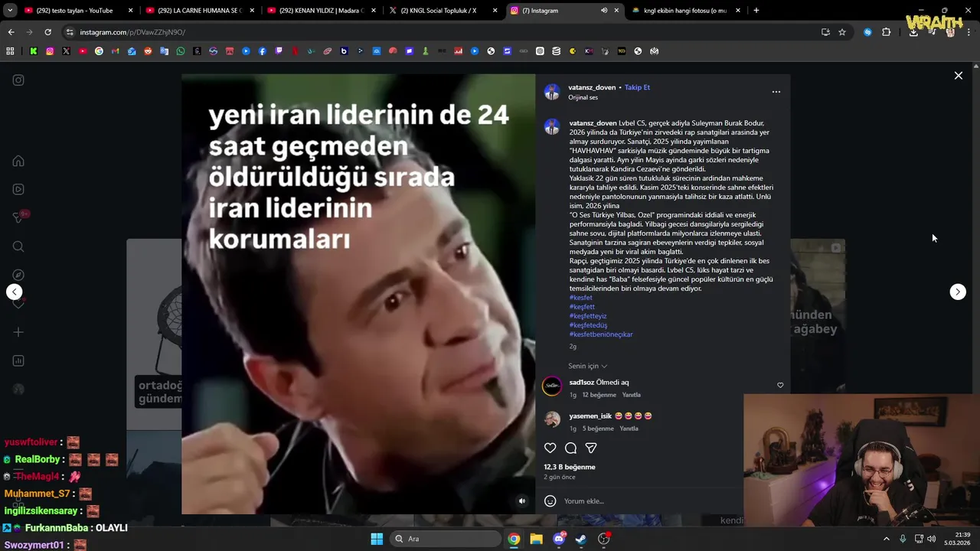980x551 pixels.
Task: Go to the previous post with the left arrow
Action: click(x=14, y=292)
